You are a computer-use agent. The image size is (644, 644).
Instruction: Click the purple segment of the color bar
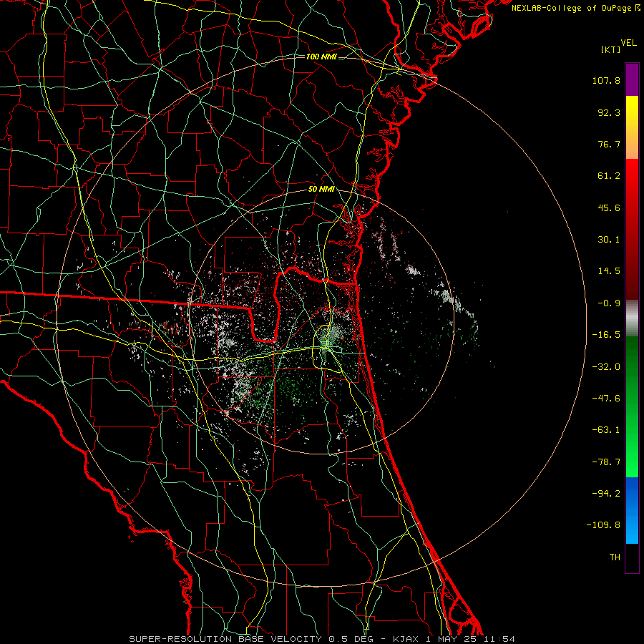632,80
